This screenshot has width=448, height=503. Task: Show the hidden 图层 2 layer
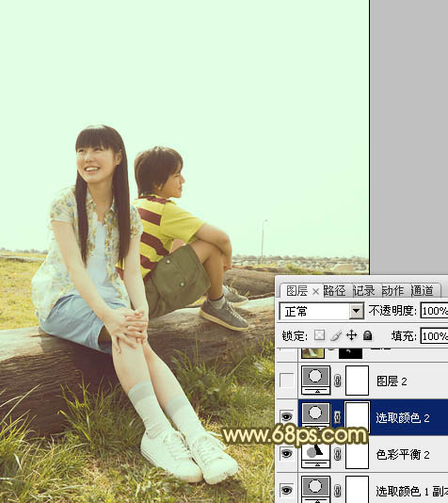[x=287, y=381]
